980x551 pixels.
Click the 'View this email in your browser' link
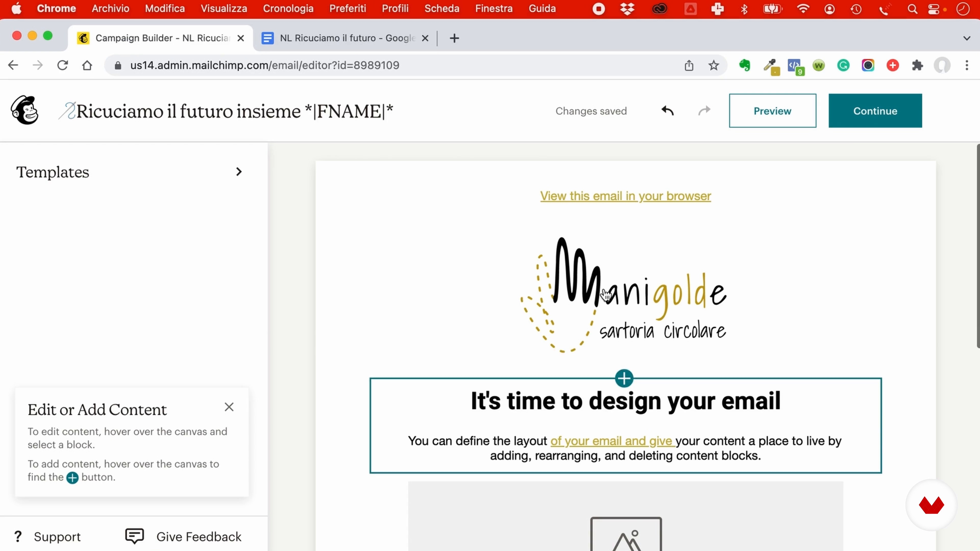pyautogui.click(x=626, y=196)
